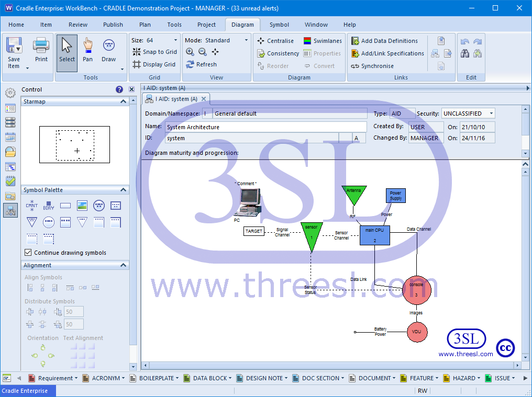
Task: Collapse the Symbol Palette section
Action: pos(123,190)
